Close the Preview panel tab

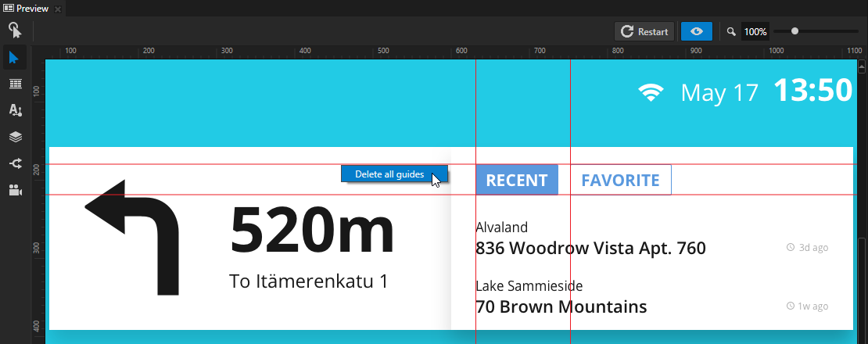point(58,9)
